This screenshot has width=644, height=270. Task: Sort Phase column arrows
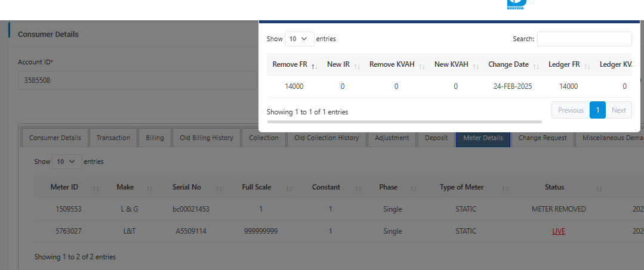(x=413, y=189)
